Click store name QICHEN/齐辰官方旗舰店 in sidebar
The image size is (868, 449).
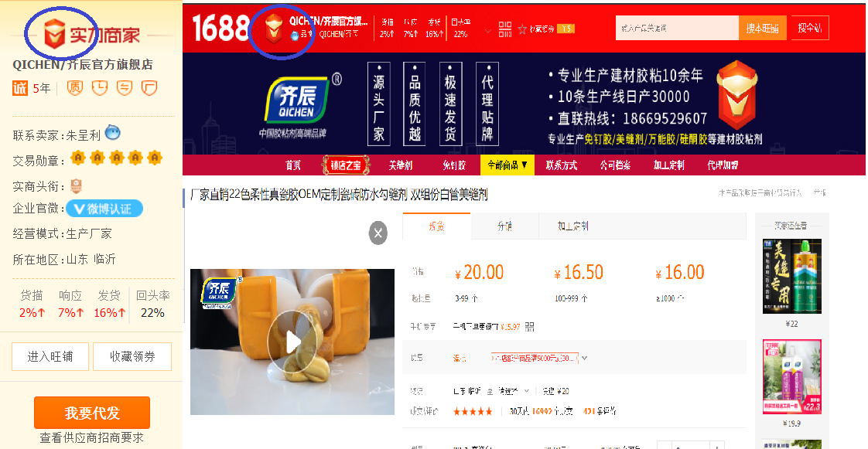point(83,64)
